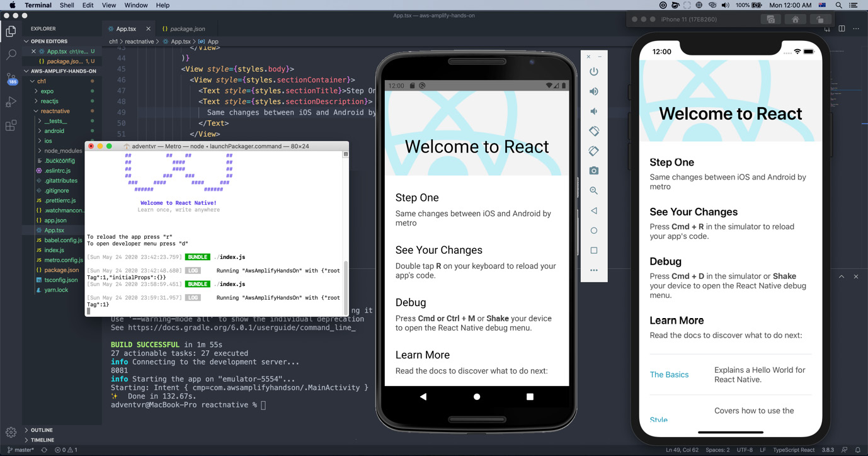Tap Android on-screen Home navigation button
This screenshot has width=868, height=456.
477,397
